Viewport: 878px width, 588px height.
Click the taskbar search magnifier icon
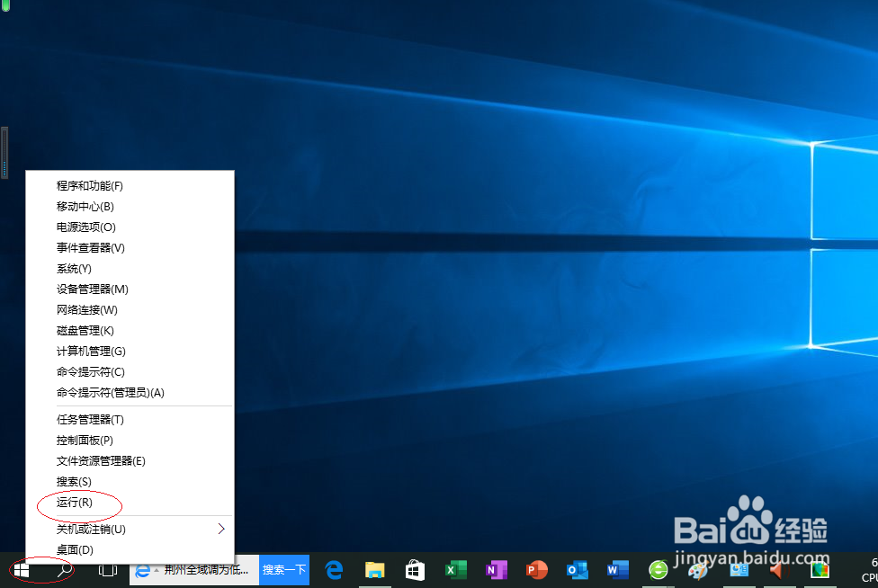tap(65, 570)
